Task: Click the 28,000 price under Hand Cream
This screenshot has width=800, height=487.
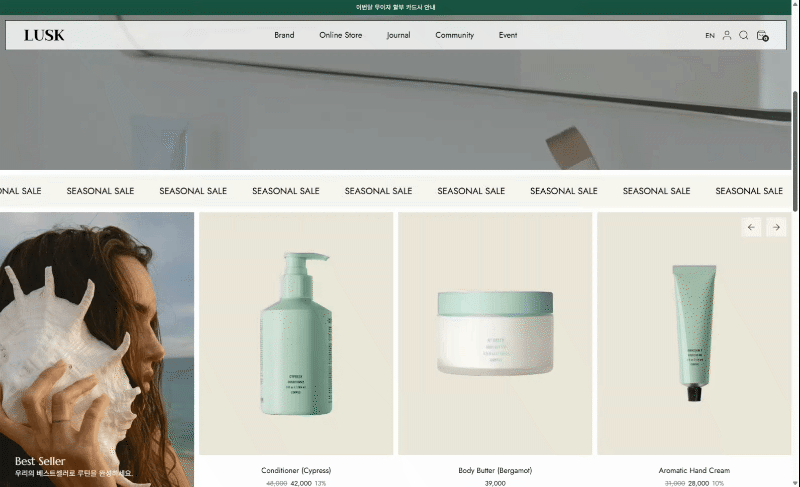Action: click(x=698, y=483)
